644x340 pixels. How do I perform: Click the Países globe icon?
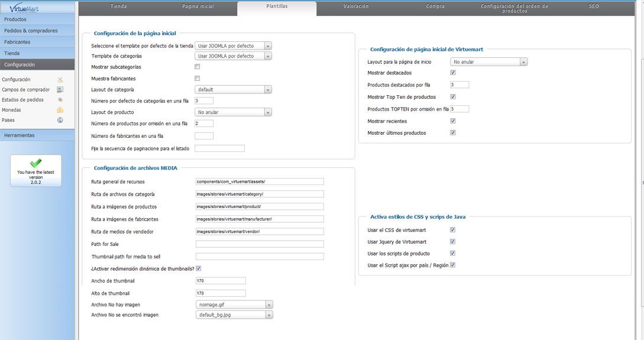(x=60, y=120)
